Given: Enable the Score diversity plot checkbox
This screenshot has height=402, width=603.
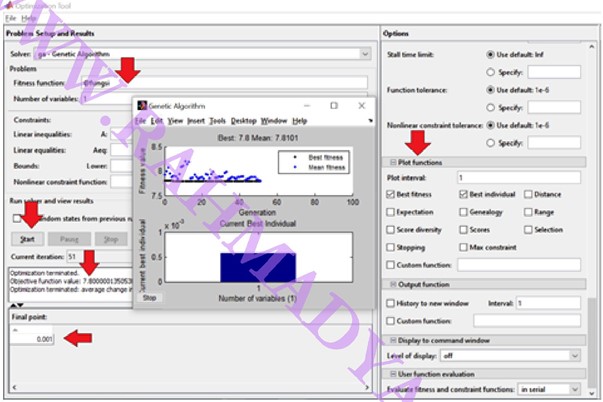Looking at the screenshot, I should click(390, 229).
